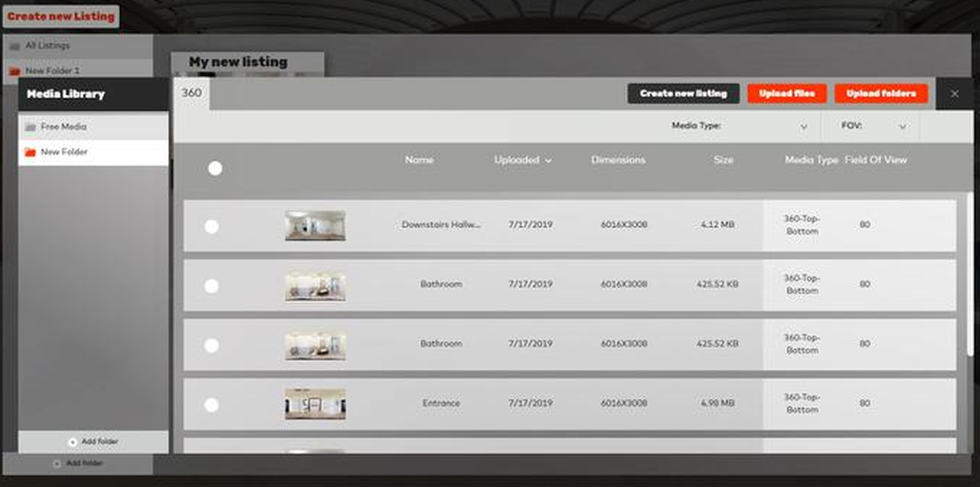Expand the FOV filter dropdown
Viewport: 980px width, 487px height.
pos(901,127)
